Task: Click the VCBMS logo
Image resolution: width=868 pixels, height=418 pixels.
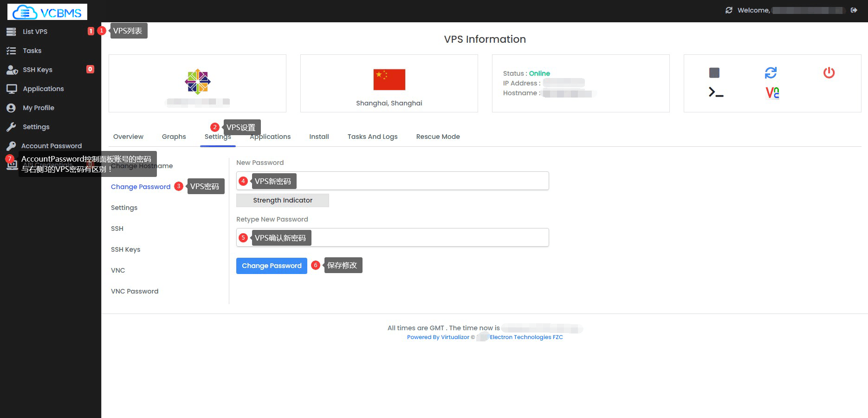Action: (x=47, y=12)
